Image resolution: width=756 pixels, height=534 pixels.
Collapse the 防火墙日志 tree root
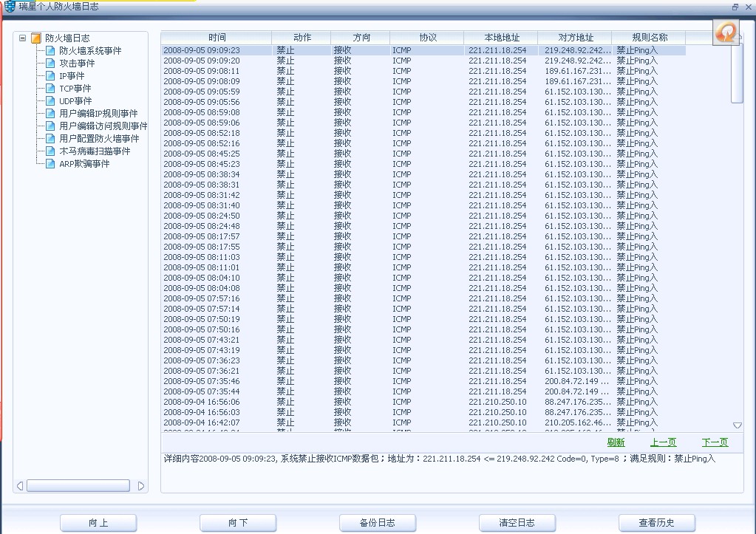pos(22,38)
